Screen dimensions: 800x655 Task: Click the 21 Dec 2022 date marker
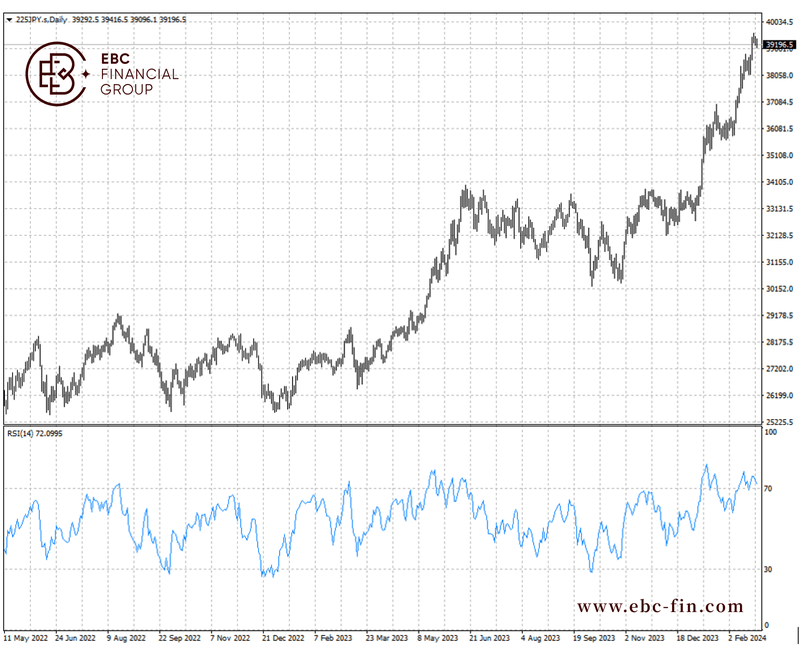click(283, 636)
